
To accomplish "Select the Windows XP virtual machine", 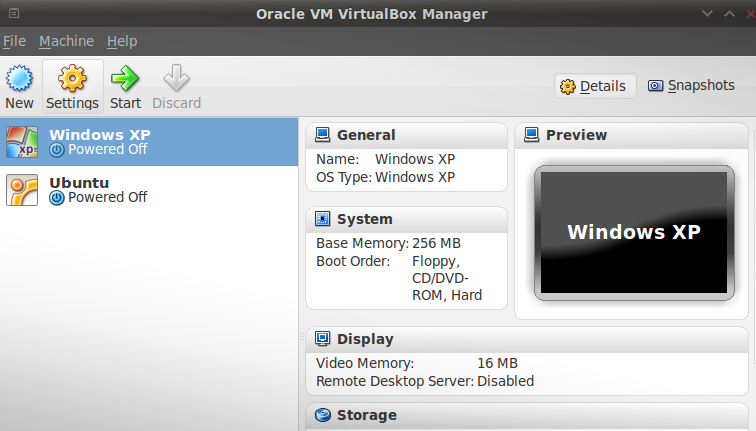I will coord(149,142).
